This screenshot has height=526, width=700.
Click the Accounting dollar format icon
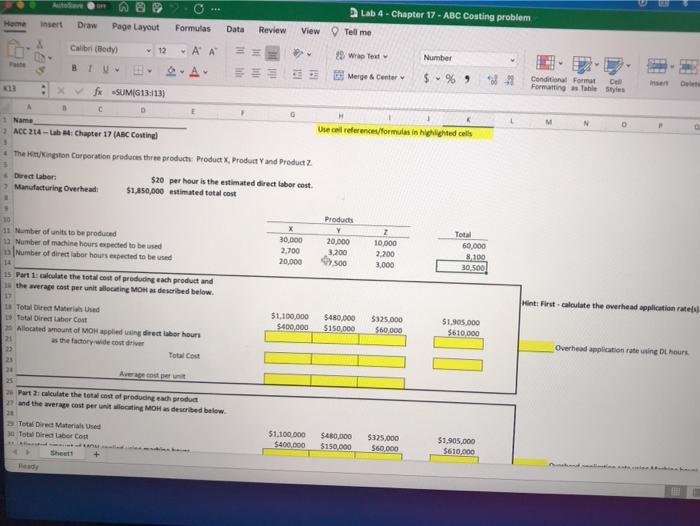pos(427,78)
